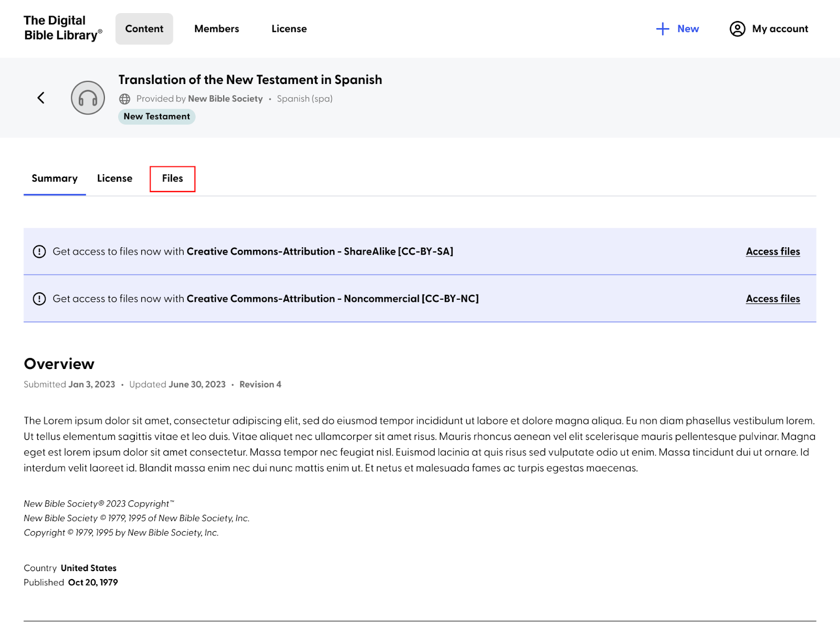Click the Creative Commons-Attribution - ShareAlike text
The width and height of the screenshot is (840, 622).
click(x=320, y=251)
